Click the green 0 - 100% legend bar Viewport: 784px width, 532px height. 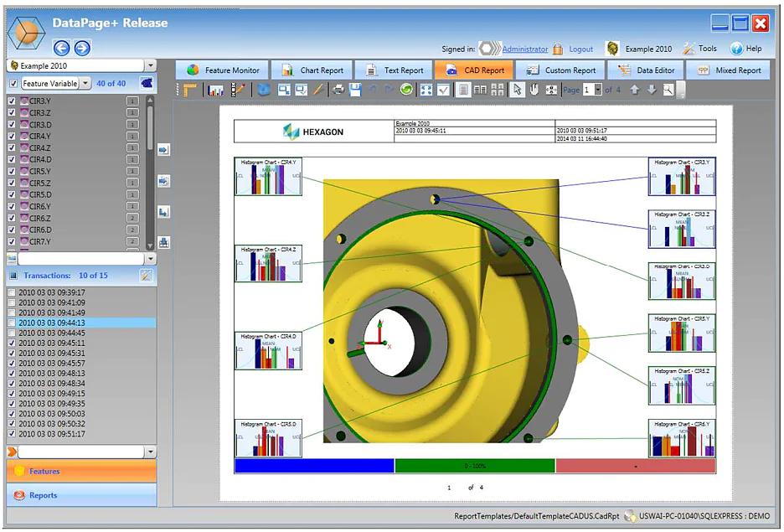tap(475, 466)
